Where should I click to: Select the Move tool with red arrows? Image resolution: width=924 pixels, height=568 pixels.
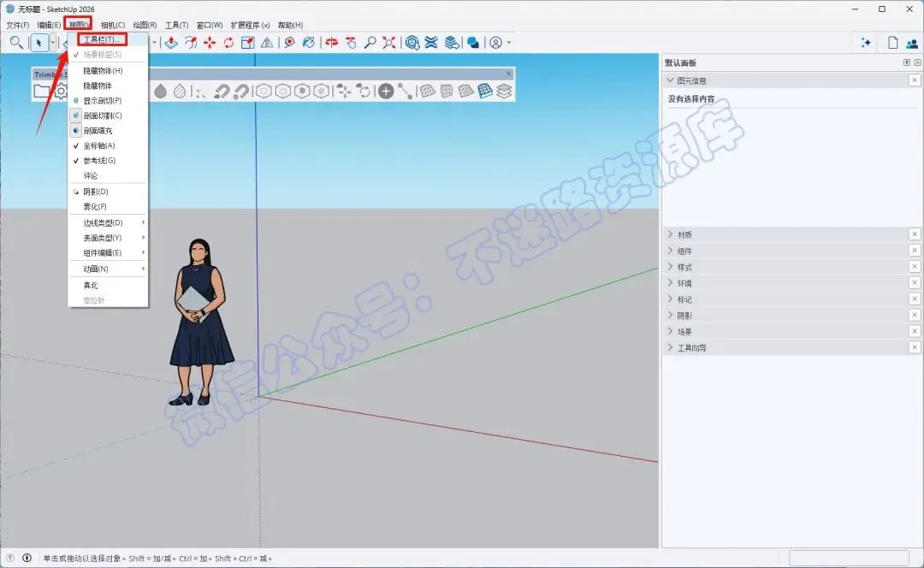[210, 43]
